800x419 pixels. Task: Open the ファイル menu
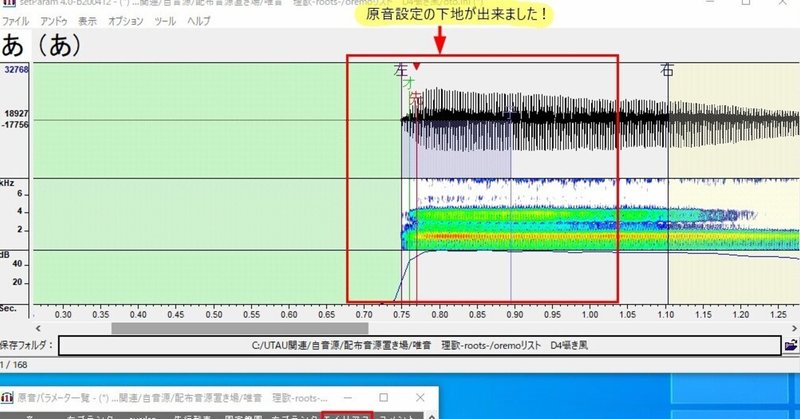pos(15,21)
